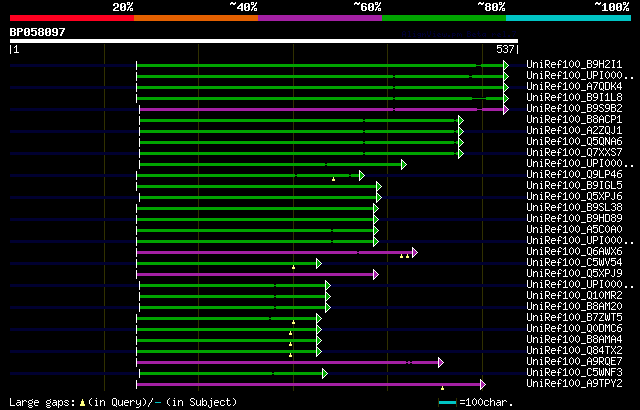Click the purple arrowhead ending the A9TPY2 alignment
640x410 pixels.
[483, 385]
